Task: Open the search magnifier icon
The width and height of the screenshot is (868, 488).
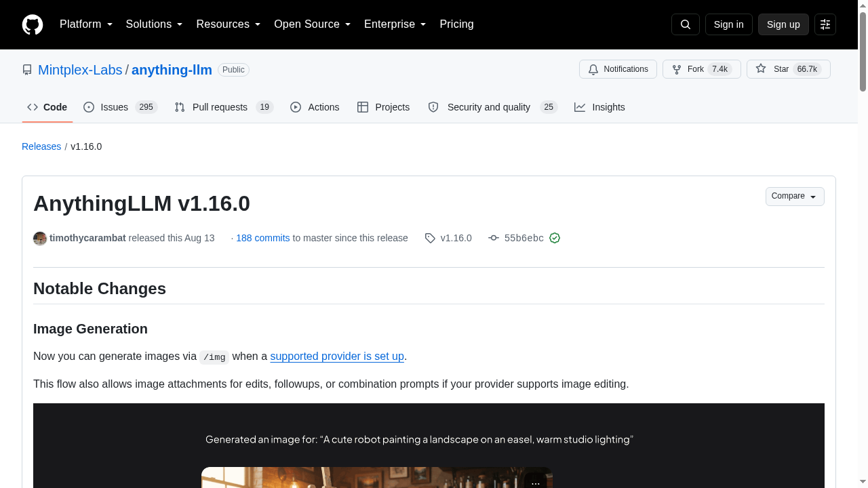Action: click(x=686, y=24)
